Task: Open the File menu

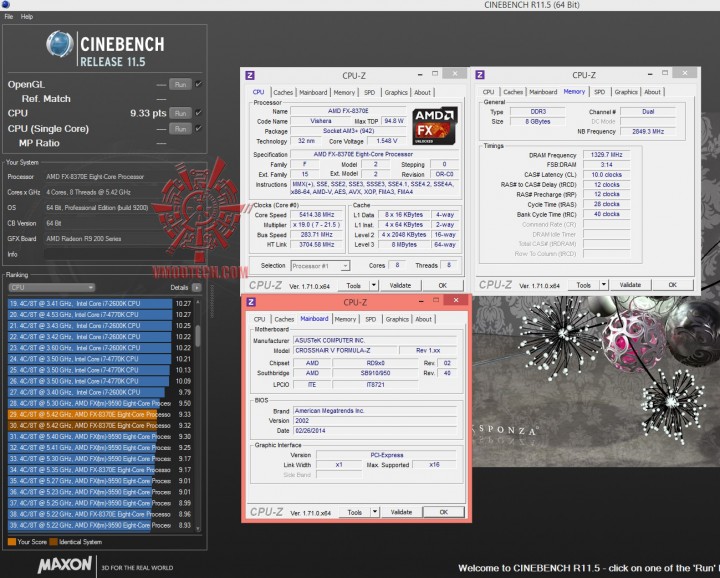Action: 9,17
